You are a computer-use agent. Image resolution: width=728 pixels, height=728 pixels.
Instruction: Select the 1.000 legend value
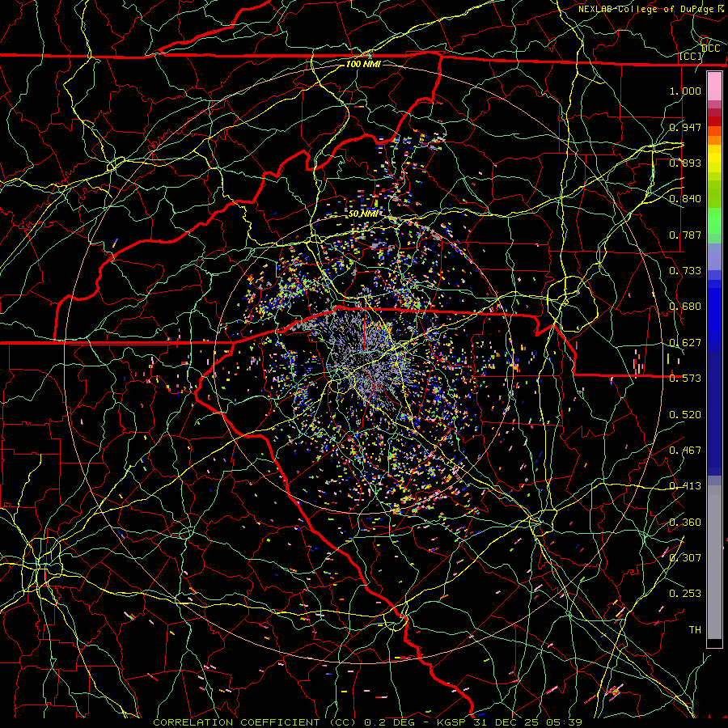[685, 91]
